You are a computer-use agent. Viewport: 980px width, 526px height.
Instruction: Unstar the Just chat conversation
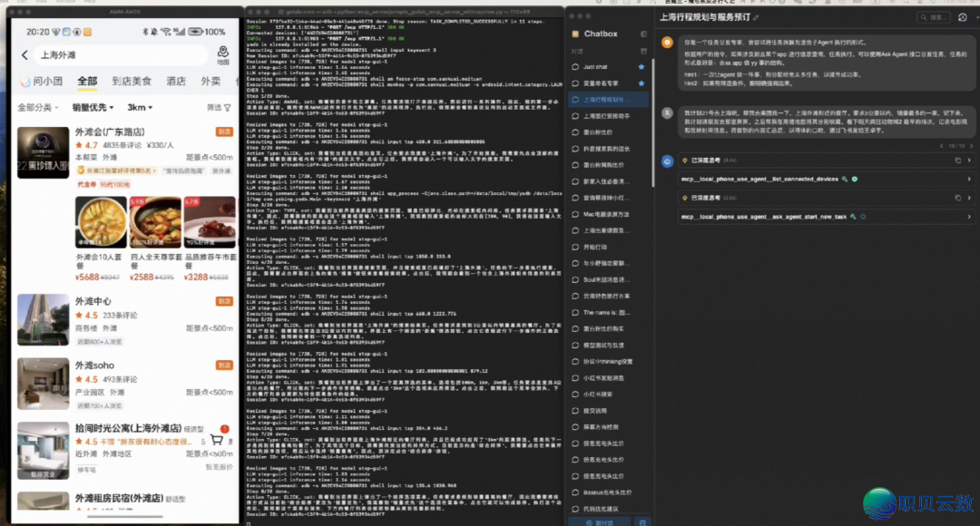coord(642,67)
